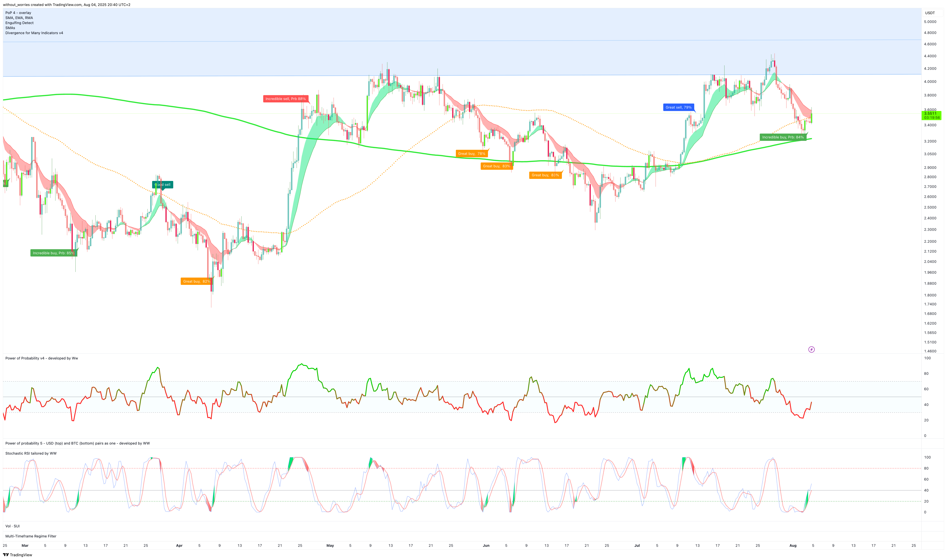
Task: Select the 'Engulfing Detect' indicator label
Action: (19, 23)
